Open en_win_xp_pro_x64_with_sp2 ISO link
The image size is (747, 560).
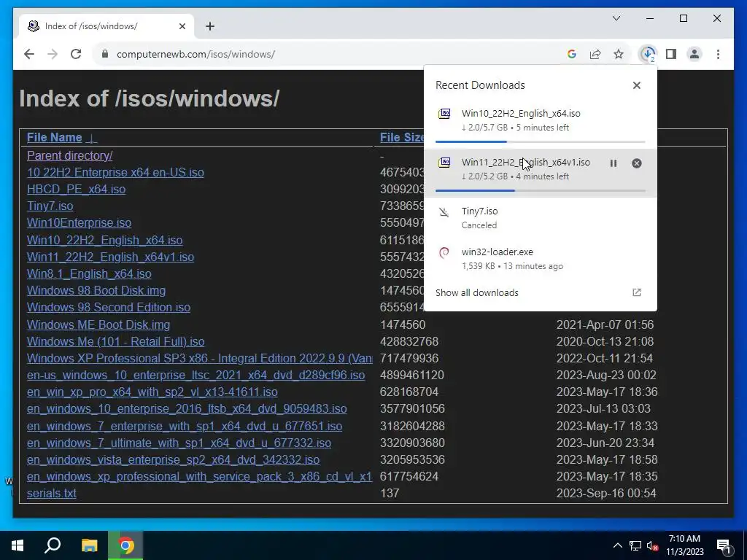pos(152,392)
